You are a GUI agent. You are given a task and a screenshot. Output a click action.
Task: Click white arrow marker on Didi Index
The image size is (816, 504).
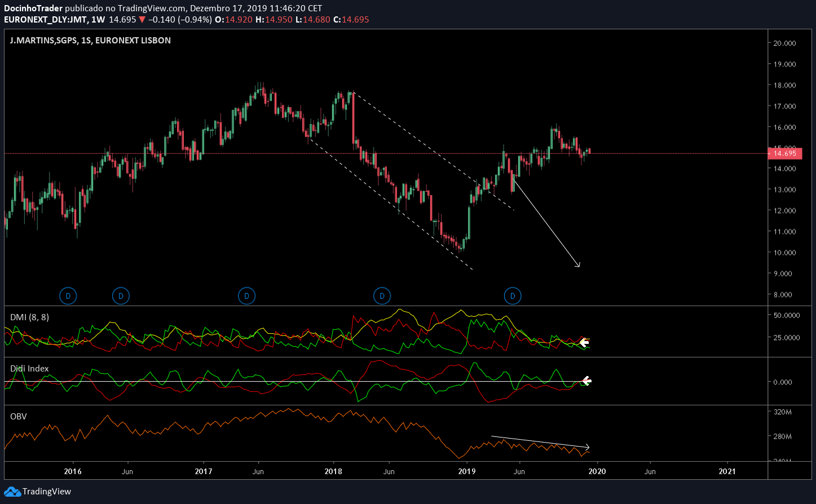(x=586, y=381)
